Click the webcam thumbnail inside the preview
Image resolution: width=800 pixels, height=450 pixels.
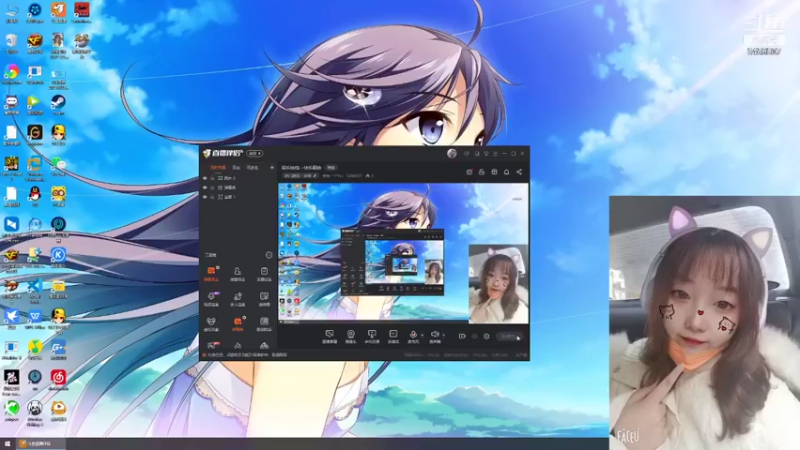(498, 284)
